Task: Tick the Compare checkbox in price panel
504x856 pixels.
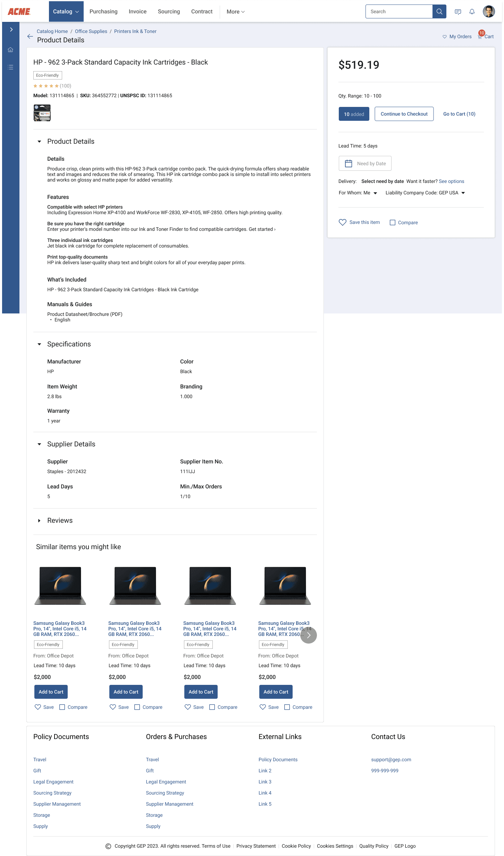Action: [x=393, y=223]
